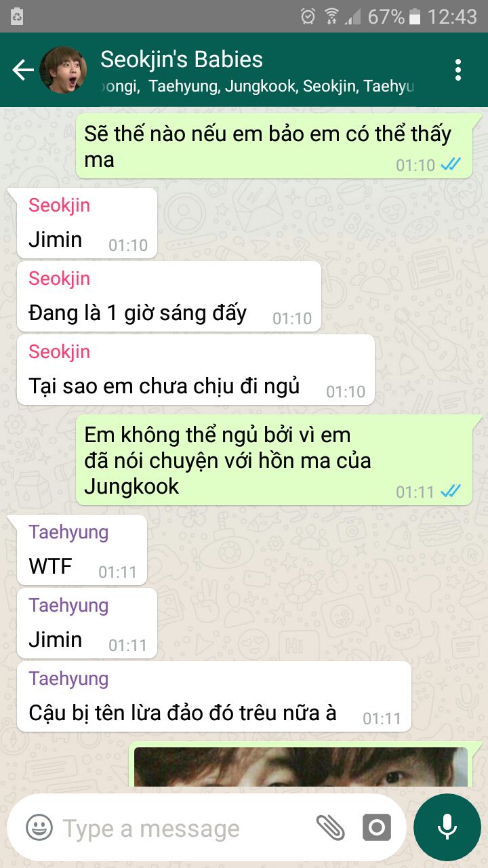
Task: Select the "Tại sao em chưa chịu đi ngủ" message
Action: point(196,370)
